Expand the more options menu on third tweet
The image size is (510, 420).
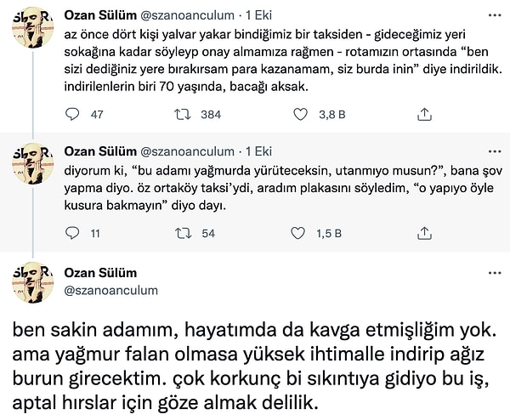(492, 274)
